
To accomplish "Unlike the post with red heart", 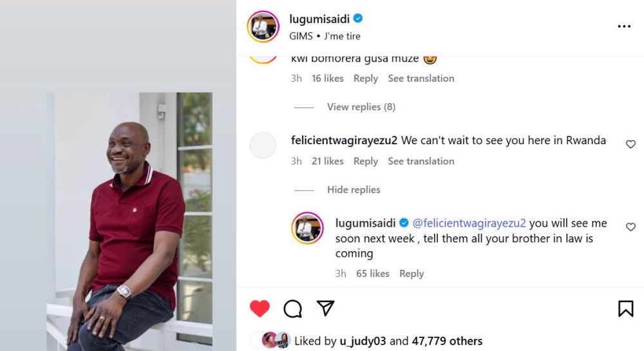I will [260, 309].
